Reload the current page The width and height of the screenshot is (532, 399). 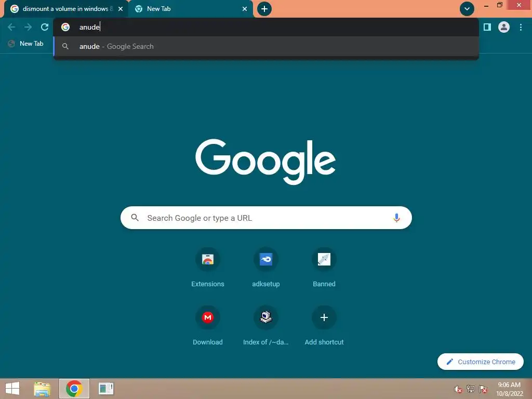click(x=45, y=27)
